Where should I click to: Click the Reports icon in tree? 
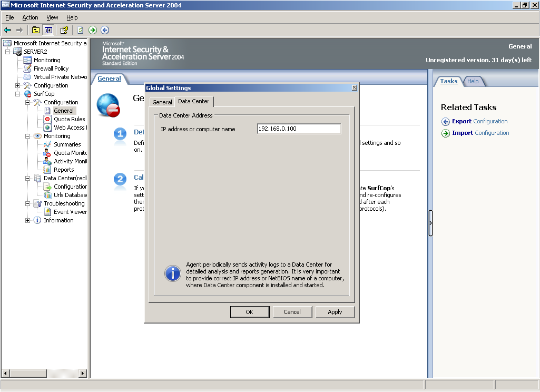point(47,170)
